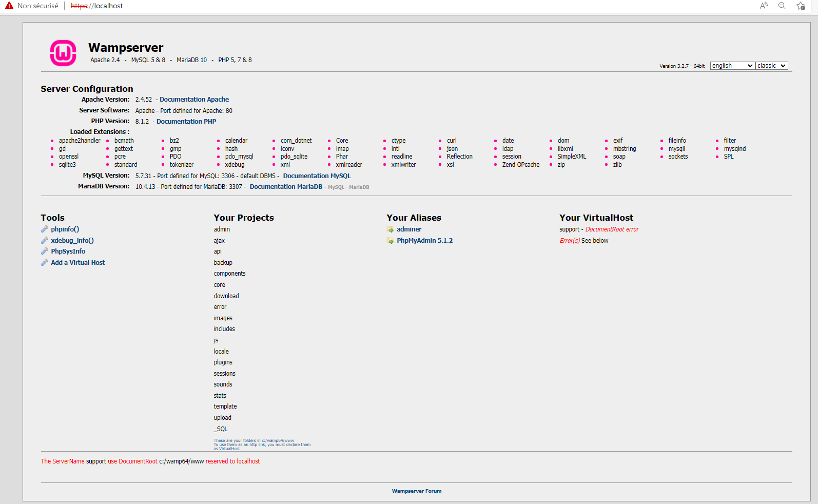Open the PhpSysInfo tool link

(x=68, y=251)
